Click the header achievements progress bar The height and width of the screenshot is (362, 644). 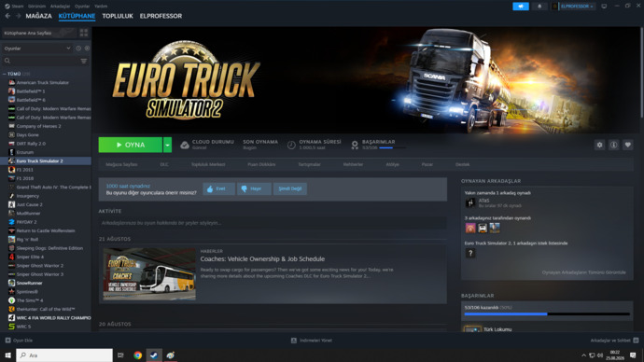tap(392, 147)
